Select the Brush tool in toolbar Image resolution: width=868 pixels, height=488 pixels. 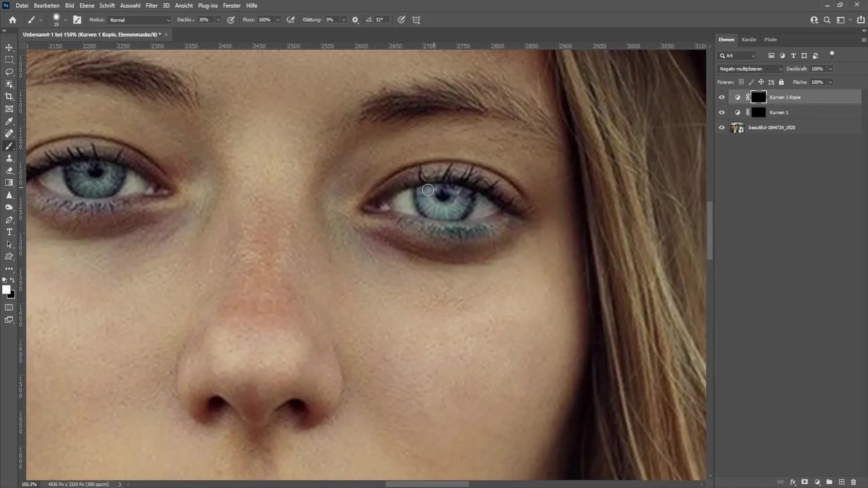pyautogui.click(x=9, y=146)
